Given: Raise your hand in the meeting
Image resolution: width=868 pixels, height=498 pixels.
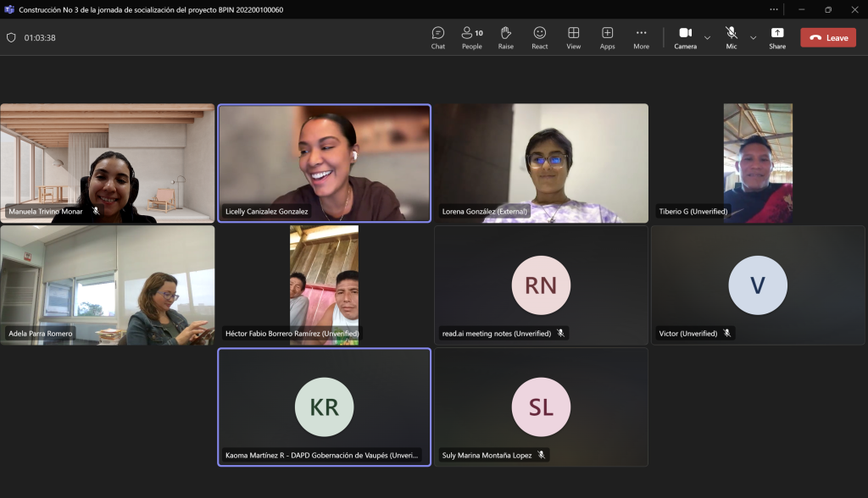Looking at the screenshot, I should click(505, 37).
